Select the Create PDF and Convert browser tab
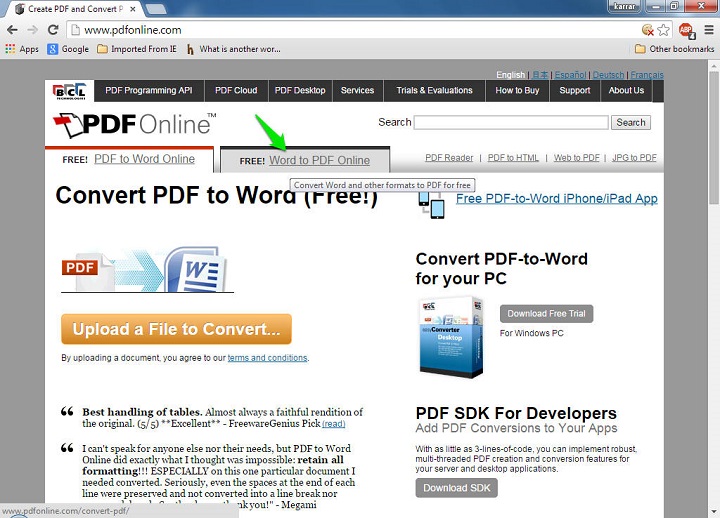The image size is (720, 518). point(74,9)
